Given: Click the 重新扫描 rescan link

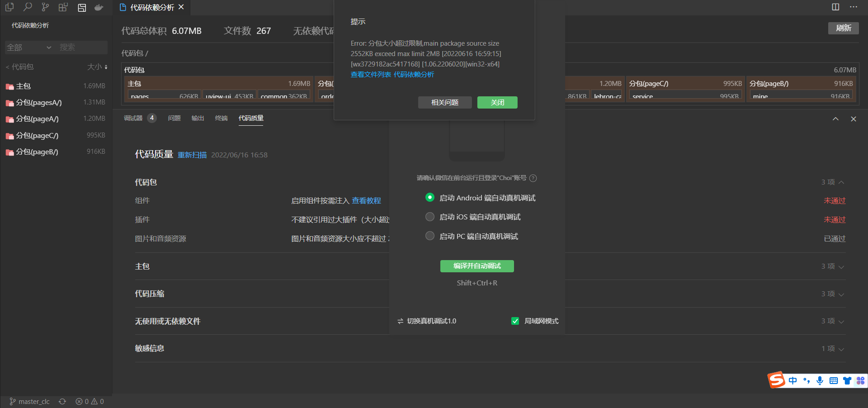Looking at the screenshot, I should point(192,155).
